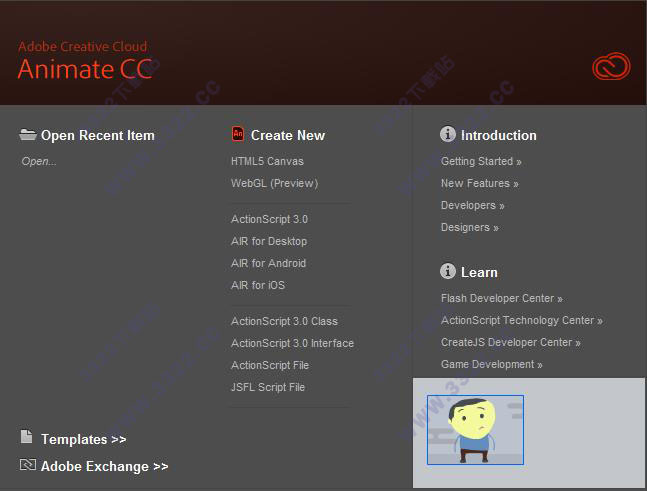
Task: Open the Game Development link
Action: point(491,364)
